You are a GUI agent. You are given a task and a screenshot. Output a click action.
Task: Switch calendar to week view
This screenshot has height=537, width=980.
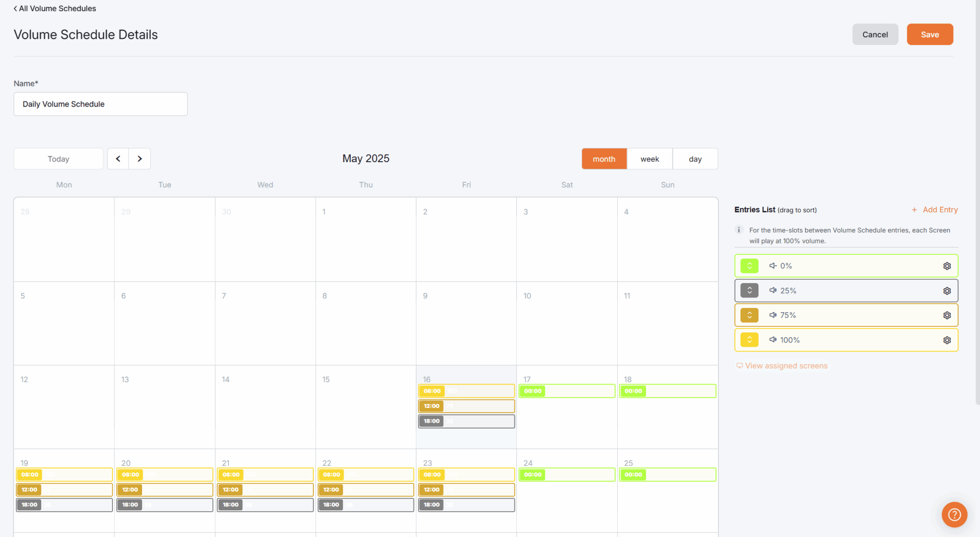tap(650, 159)
